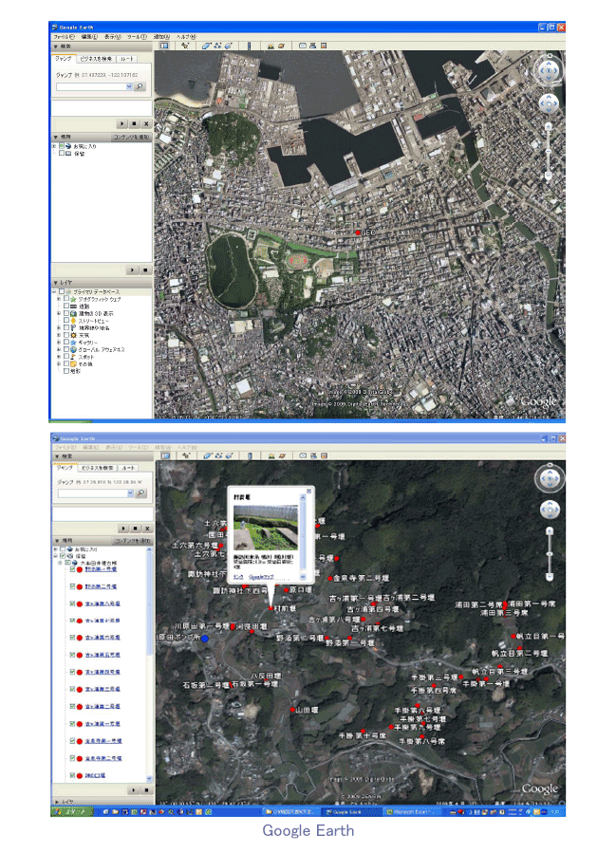This screenshot has width=616, height=854.
Task: Toggle the sidebar icon in city-view window toolbar
Action: point(164,46)
